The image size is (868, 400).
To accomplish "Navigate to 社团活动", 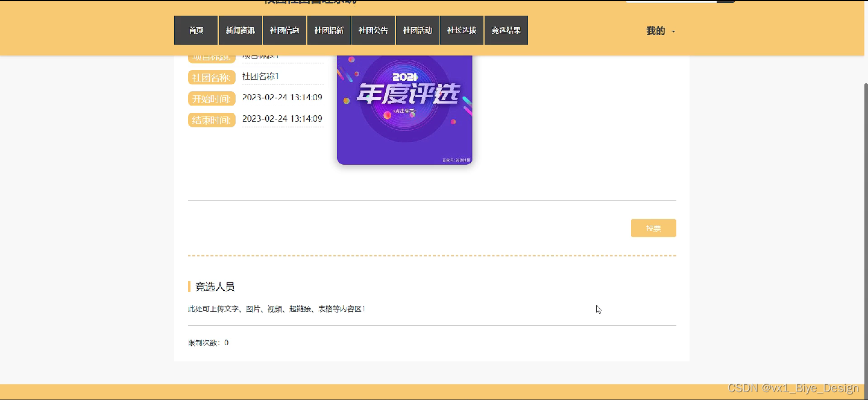I will point(418,30).
